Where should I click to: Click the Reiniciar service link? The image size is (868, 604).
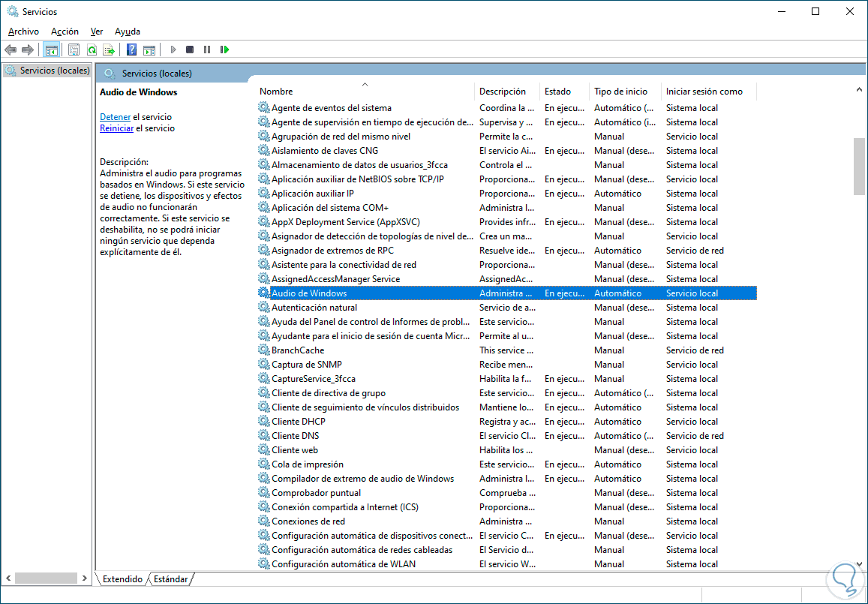[x=116, y=128]
